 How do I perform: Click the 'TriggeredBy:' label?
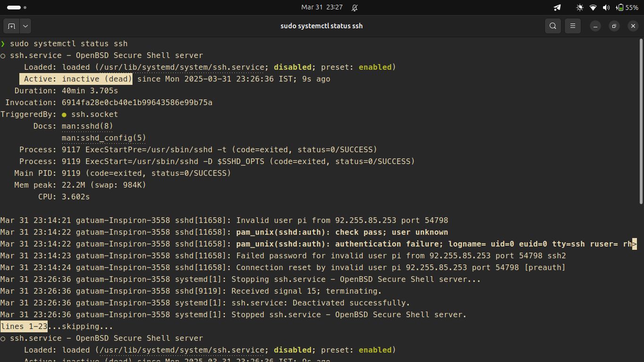pyautogui.click(x=29, y=115)
